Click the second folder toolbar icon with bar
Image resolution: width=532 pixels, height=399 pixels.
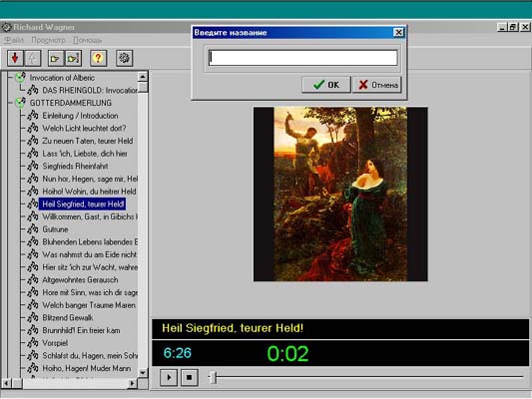[x=73, y=58]
